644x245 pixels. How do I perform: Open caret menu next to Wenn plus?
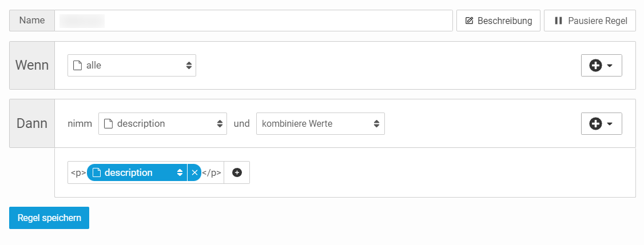pos(610,66)
